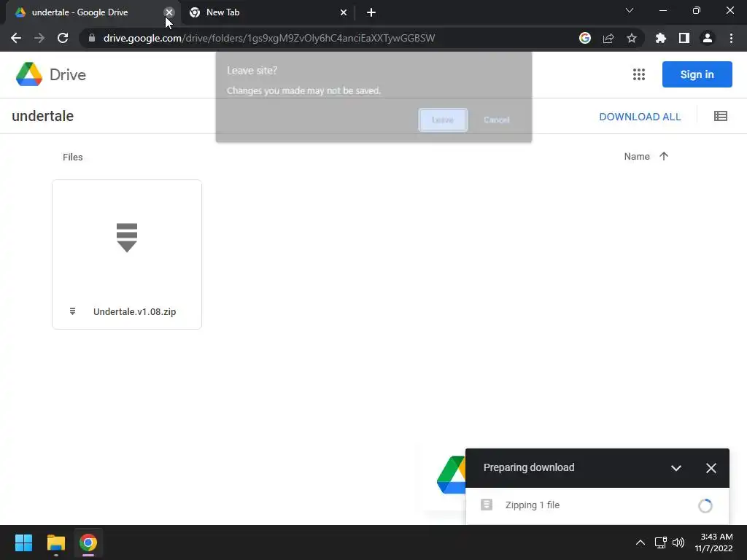The image size is (747, 560).
Task: Open a new browser tab
Action: pyautogui.click(x=371, y=12)
